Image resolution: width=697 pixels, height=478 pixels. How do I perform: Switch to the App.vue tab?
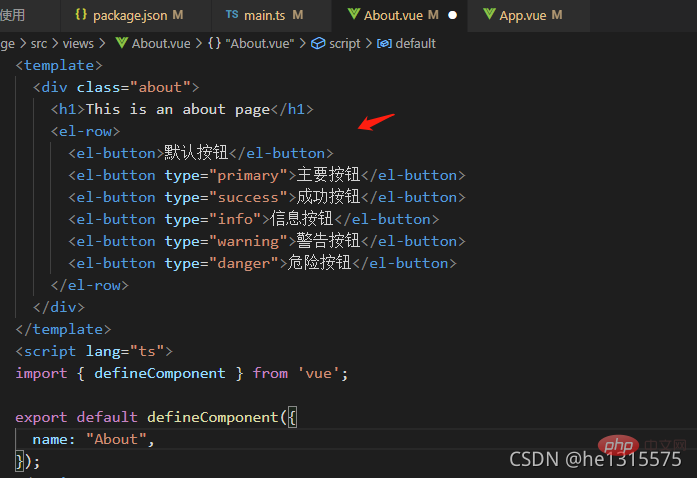coord(529,16)
